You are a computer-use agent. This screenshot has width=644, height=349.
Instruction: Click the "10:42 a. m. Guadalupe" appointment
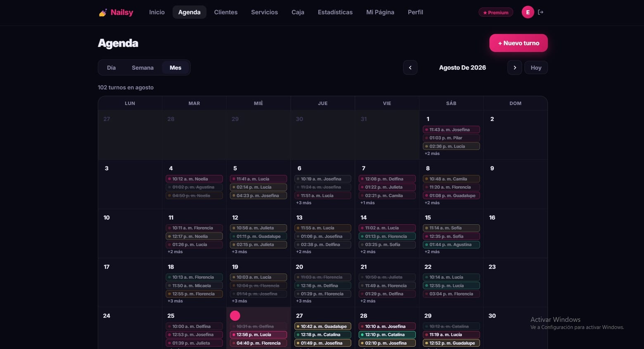(323, 326)
